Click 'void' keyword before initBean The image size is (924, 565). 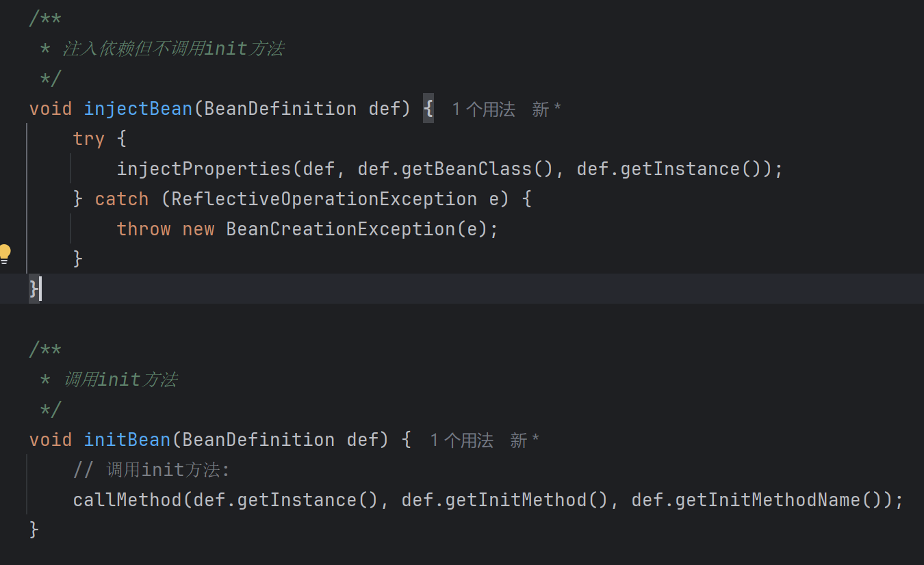coord(51,440)
